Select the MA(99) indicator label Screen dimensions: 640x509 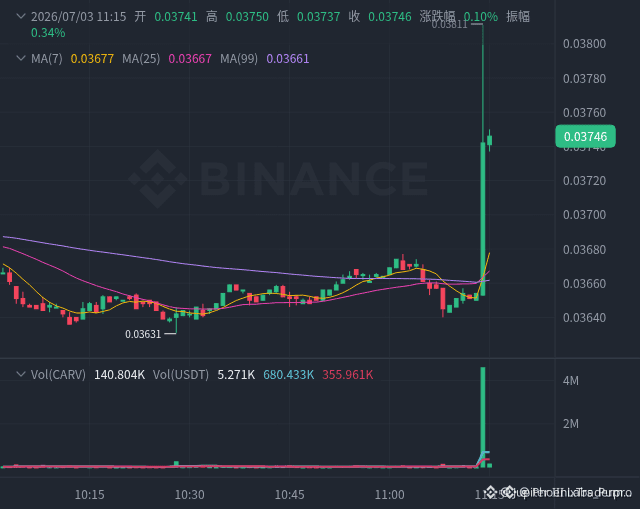[x=239, y=59]
